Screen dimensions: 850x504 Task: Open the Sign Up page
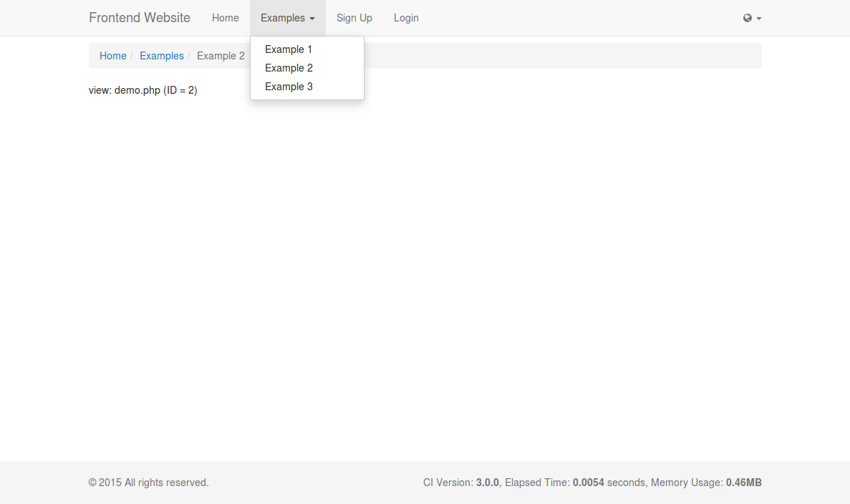pyautogui.click(x=354, y=18)
